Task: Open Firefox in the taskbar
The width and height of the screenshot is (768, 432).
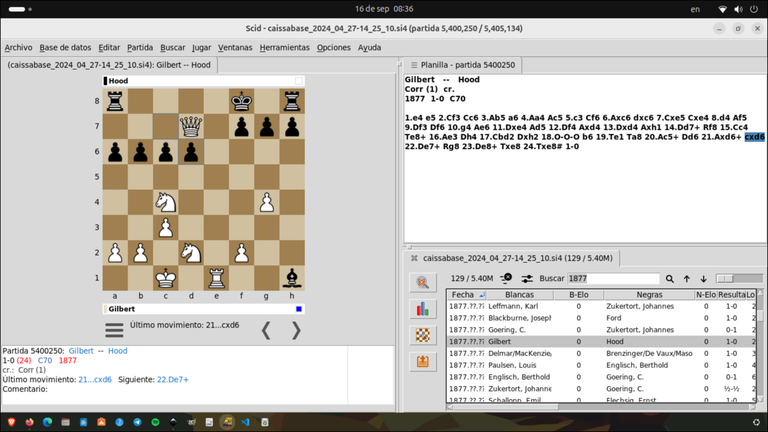Action: coord(29,422)
